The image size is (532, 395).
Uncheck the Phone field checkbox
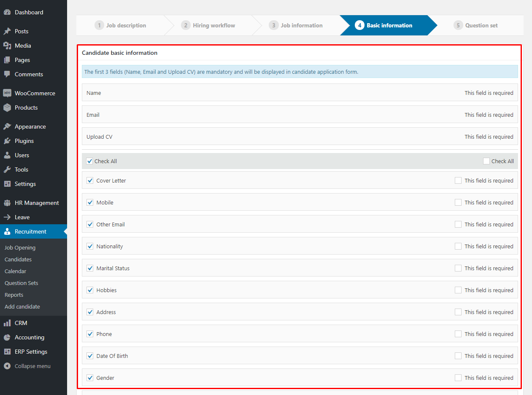pos(90,334)
